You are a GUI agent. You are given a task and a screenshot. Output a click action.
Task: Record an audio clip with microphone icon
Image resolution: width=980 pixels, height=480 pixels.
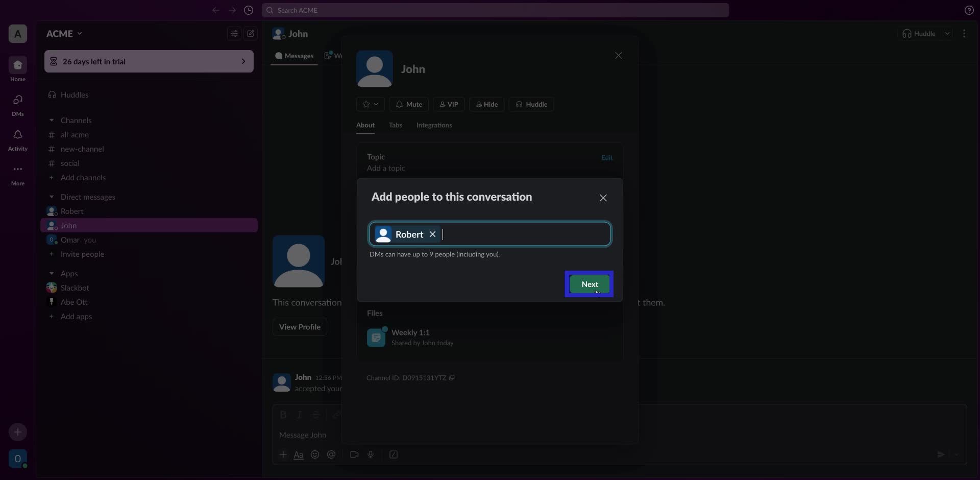tap(371, 454)
